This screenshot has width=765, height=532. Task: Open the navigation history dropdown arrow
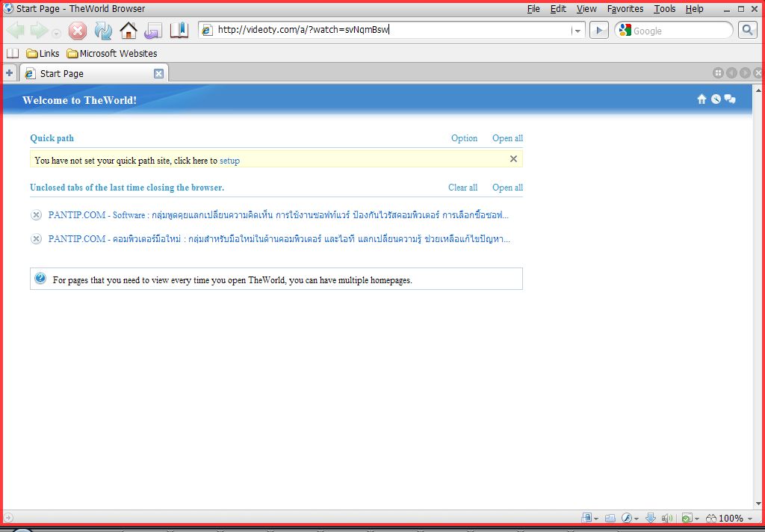point(56,33)
